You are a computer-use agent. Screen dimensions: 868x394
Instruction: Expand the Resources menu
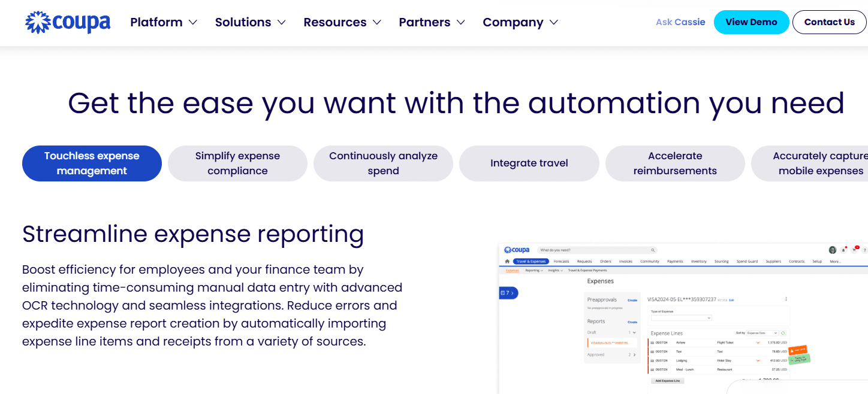[x=342, y=22]
